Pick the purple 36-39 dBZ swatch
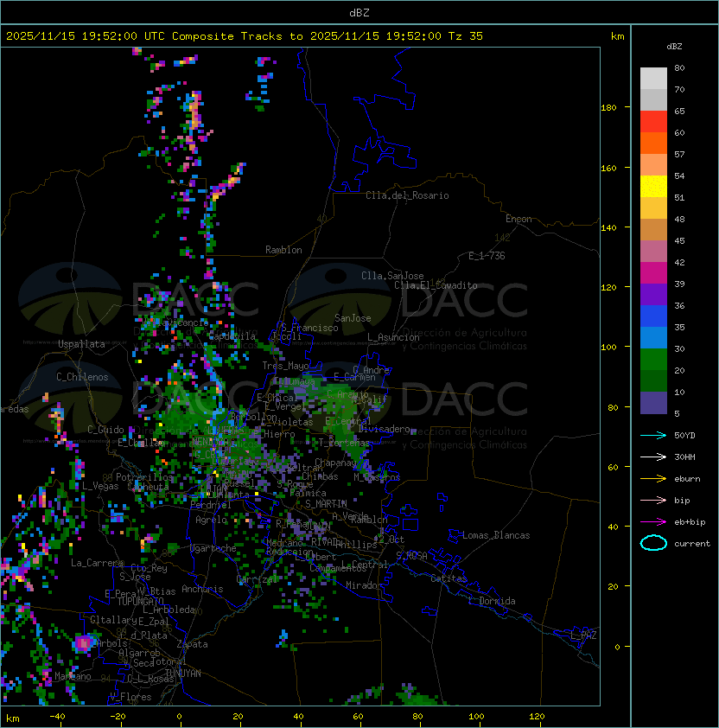The image size is (719, 728). [653, 294]
